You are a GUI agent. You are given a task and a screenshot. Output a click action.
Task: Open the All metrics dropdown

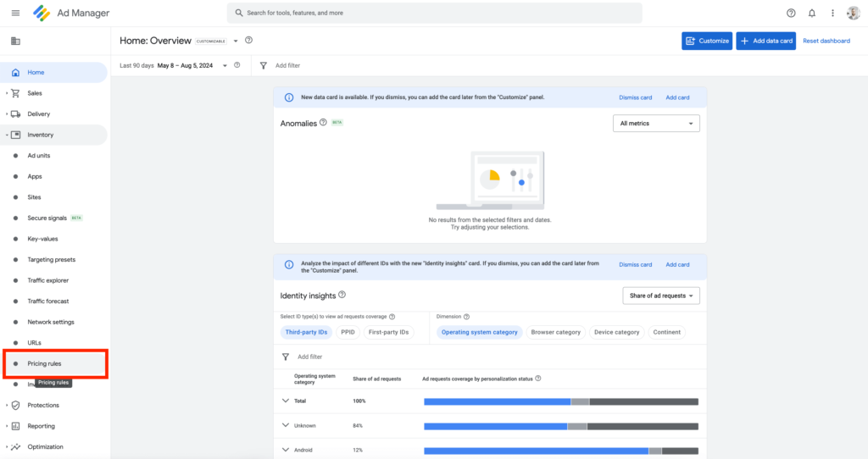tap(655, 124)
